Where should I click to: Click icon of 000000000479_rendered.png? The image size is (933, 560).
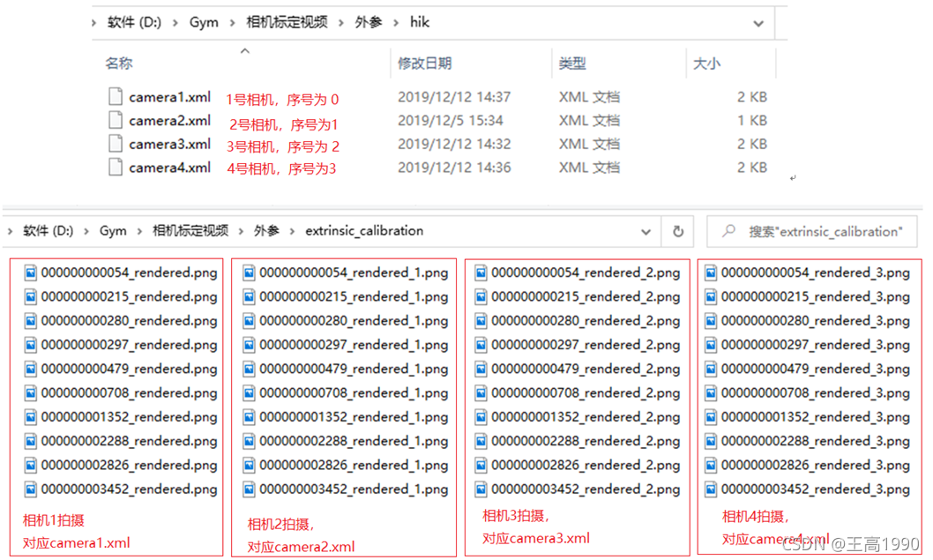30,369
